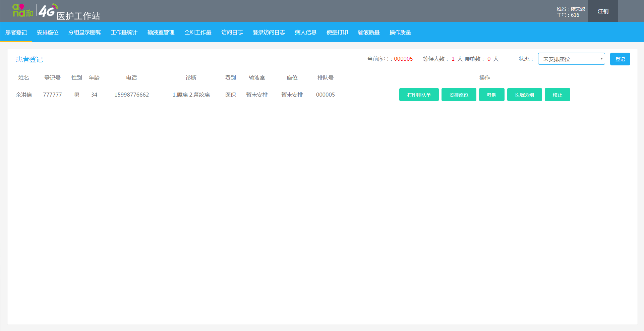Click the 排队号 column header
Image resolution: width=644 pixels, height=331 pixels.
point(326,78)
